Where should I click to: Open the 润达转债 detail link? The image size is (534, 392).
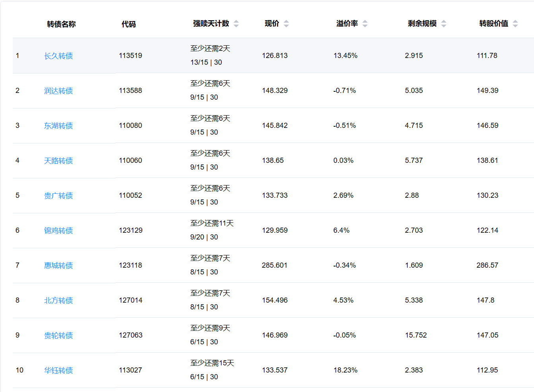pos(58,91)
